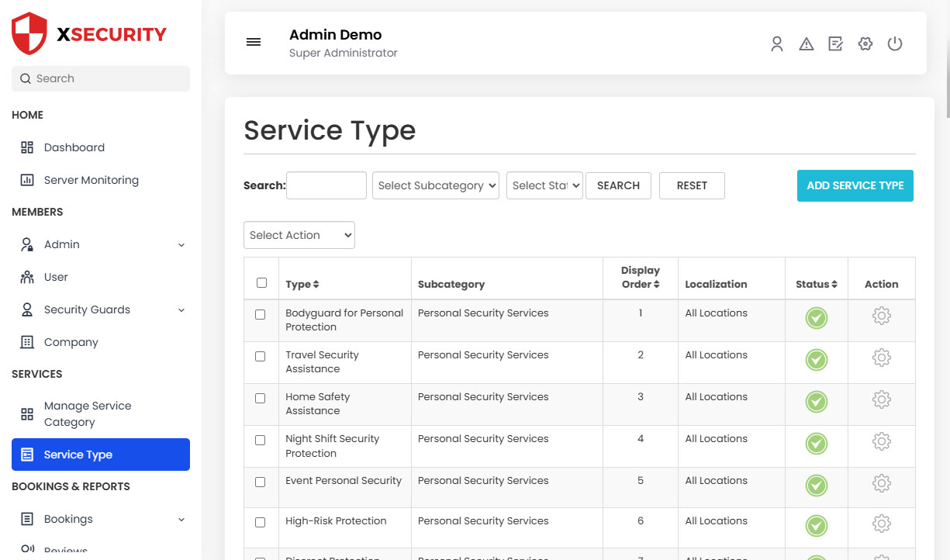
Task: Toggle the select-all checkbox in table header
Action: (261, 283)
